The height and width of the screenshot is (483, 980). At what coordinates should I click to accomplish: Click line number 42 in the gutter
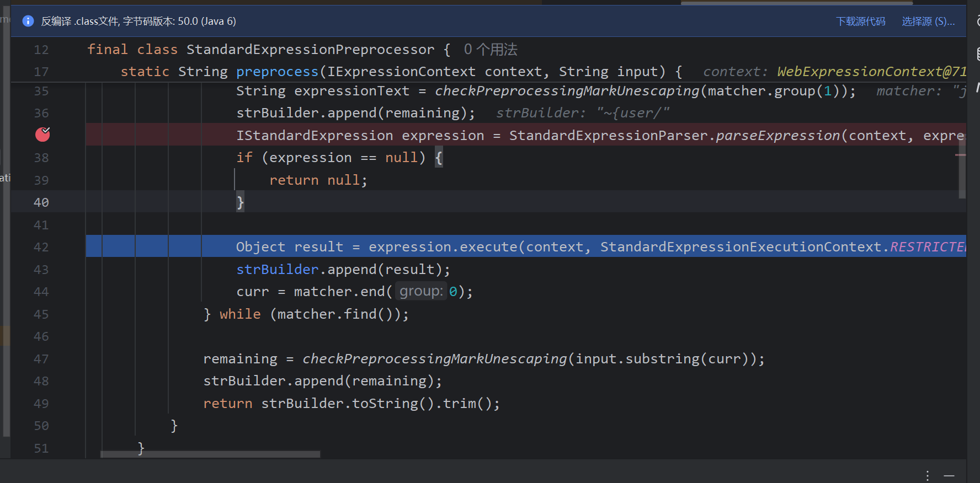coord(41,247)
